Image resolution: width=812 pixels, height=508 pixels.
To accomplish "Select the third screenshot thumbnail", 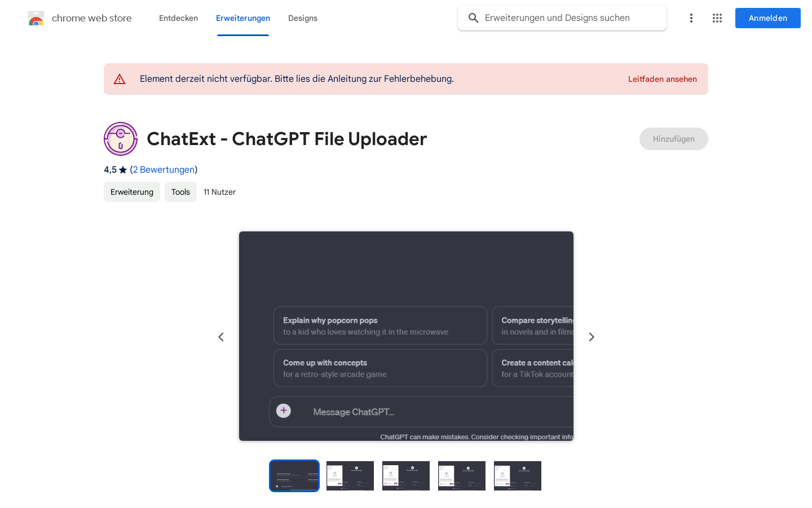I will [x=406, y=476].
